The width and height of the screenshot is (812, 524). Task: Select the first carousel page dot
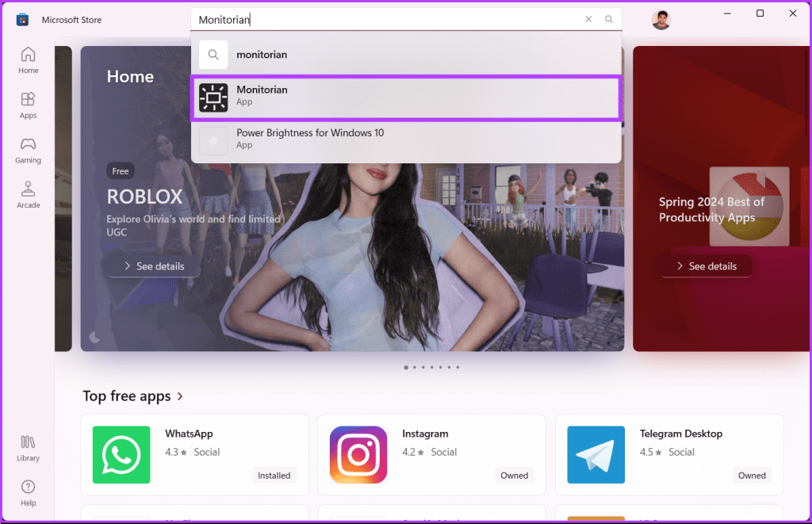tap(406, 367)
